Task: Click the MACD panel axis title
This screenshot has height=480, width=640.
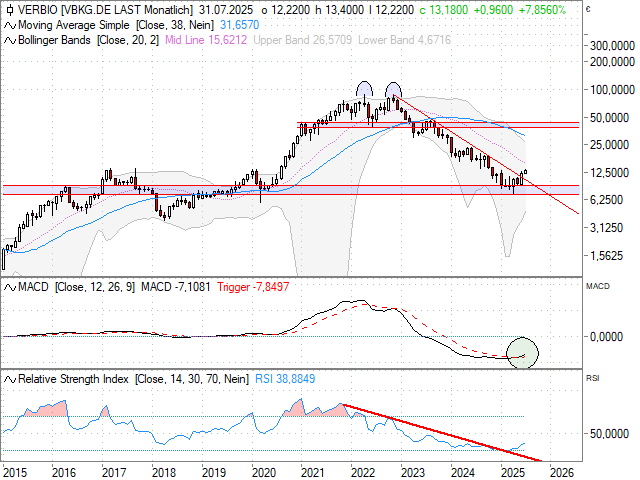Action: [598, 287]
